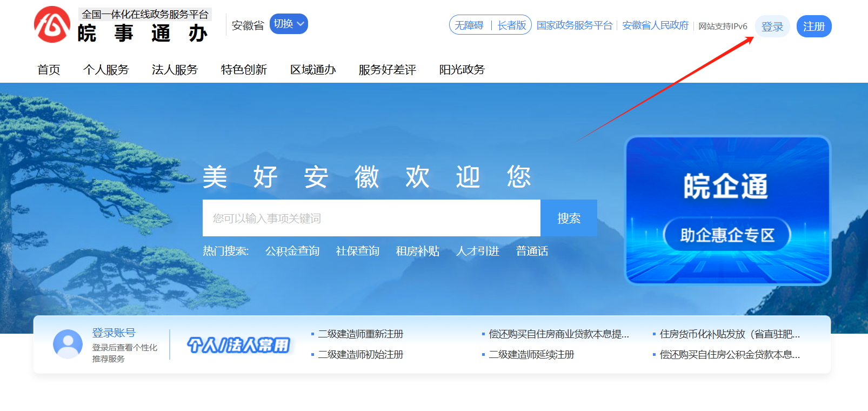868x411 pixels.
Task: Open the 个人服务 menu tab
Action: [x=106, y=70]
